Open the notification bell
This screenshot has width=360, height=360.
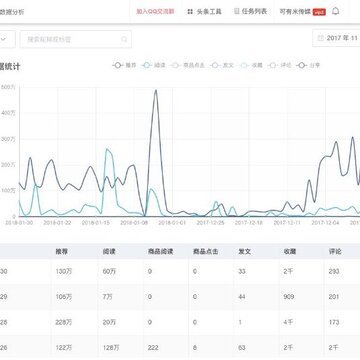(x=336, y=11)
